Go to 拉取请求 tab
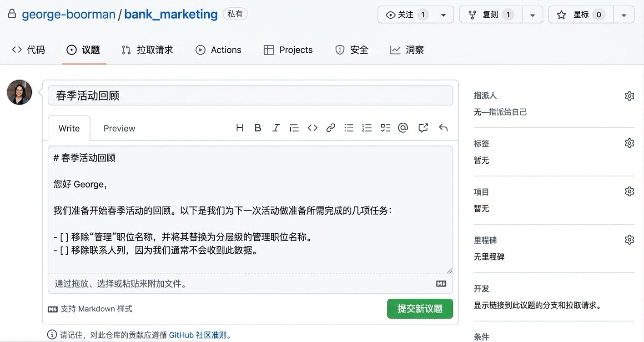Screen dimensions: 644x342 coord(147,50)
